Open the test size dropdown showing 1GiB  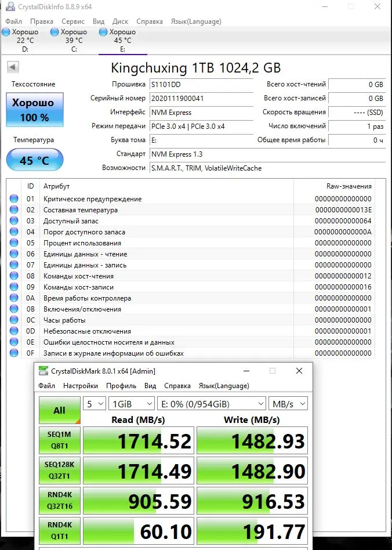(x=132, y=404)
